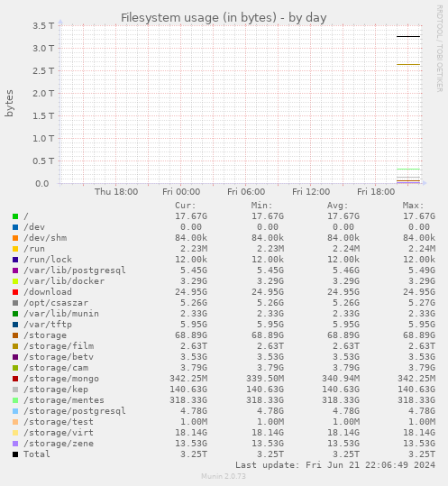Click the bytes y-axis title

[x=9, y=104]
